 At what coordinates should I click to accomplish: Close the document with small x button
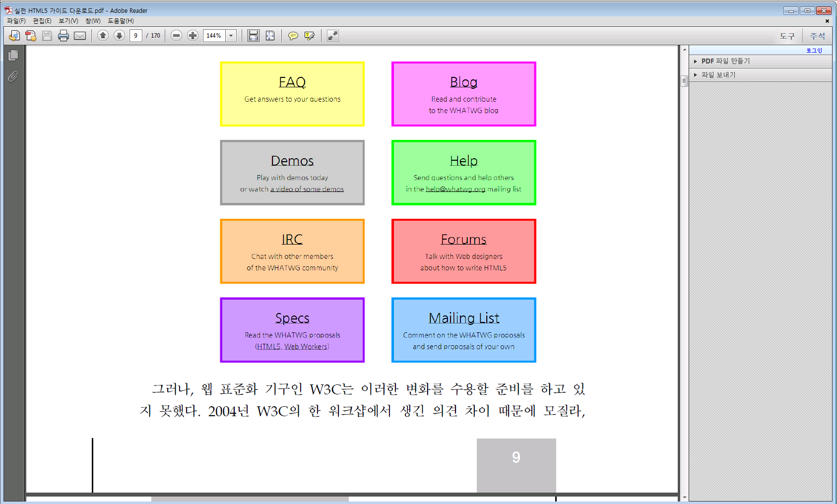click(x=827, y=21)
